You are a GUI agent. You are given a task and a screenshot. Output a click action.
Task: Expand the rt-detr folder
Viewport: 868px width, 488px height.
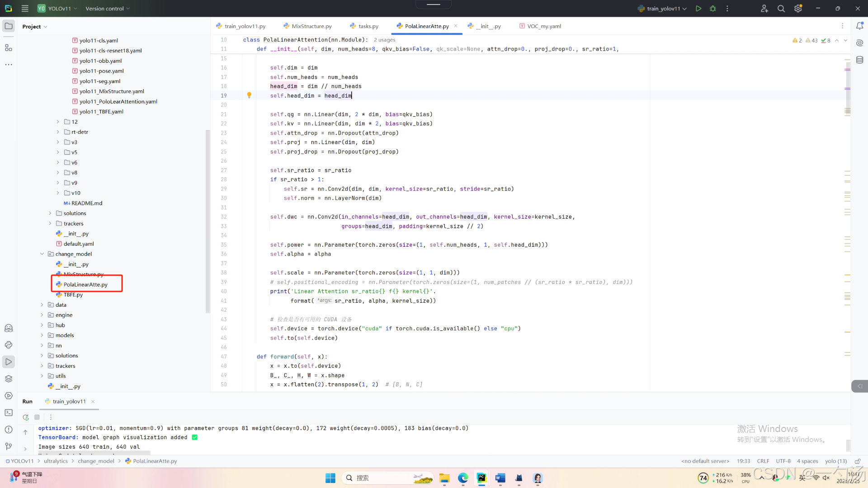[58, 132]
